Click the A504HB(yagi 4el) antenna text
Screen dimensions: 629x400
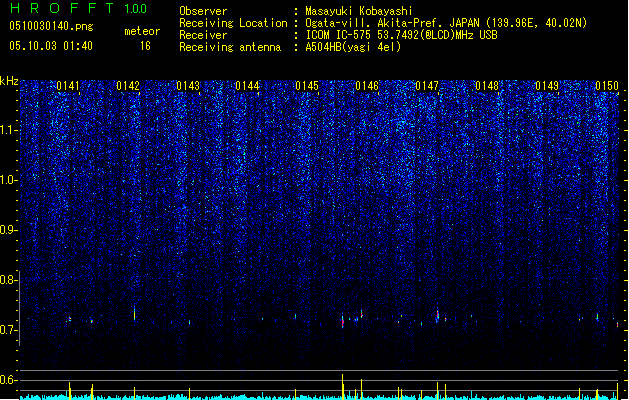pyautogui.click(x=353, y=47)
